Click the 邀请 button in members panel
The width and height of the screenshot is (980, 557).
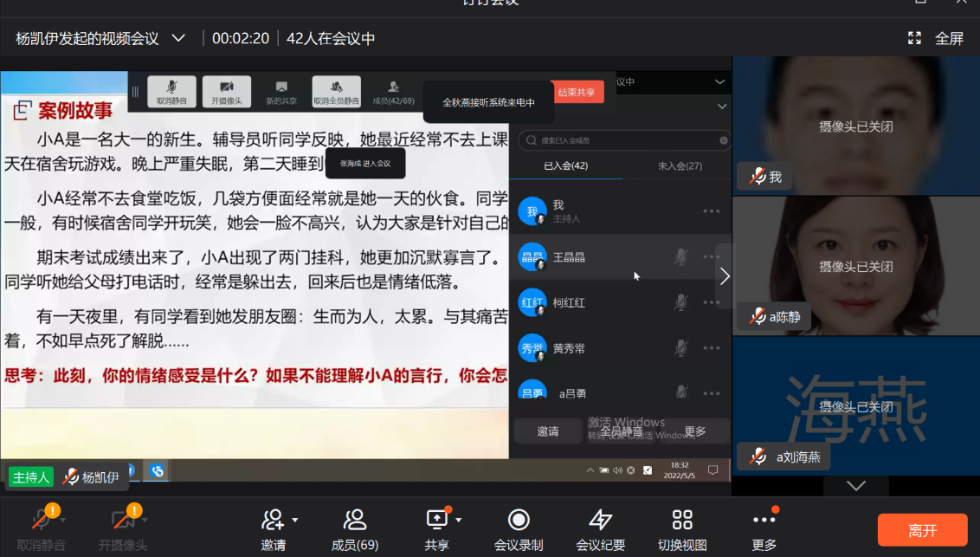click(x=547, y=431)
